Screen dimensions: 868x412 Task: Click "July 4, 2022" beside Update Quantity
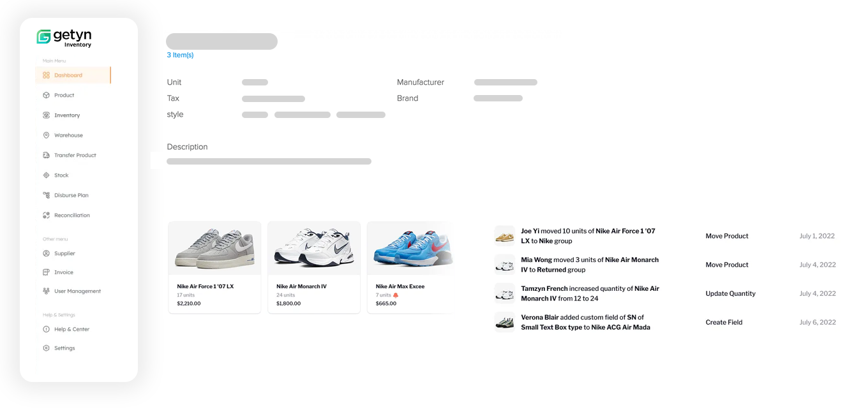[818, 293]
